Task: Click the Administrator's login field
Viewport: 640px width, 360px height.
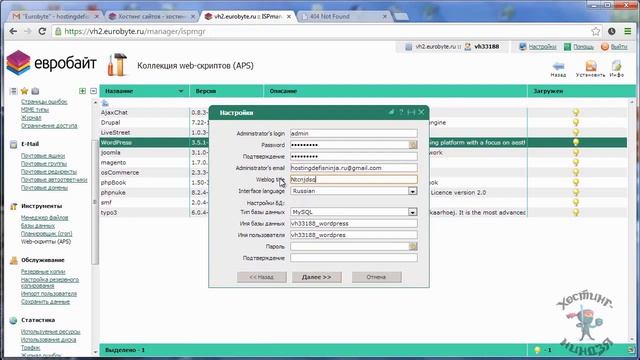Action: (x=353, y=133)
